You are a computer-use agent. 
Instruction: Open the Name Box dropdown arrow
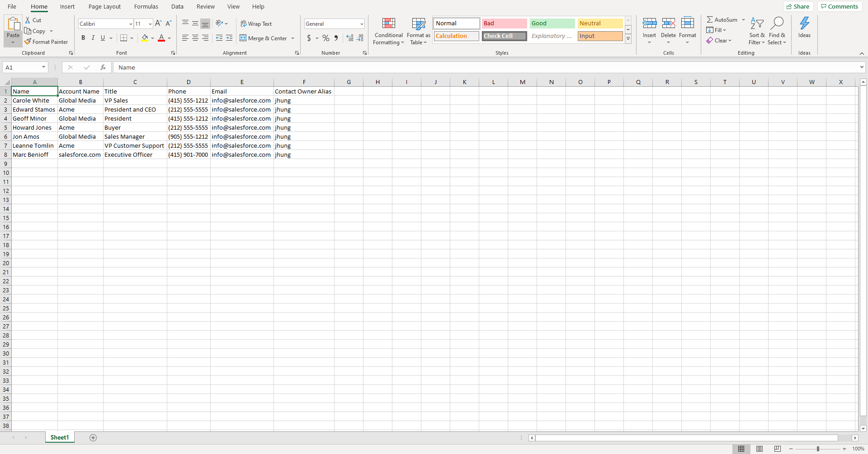43,67
